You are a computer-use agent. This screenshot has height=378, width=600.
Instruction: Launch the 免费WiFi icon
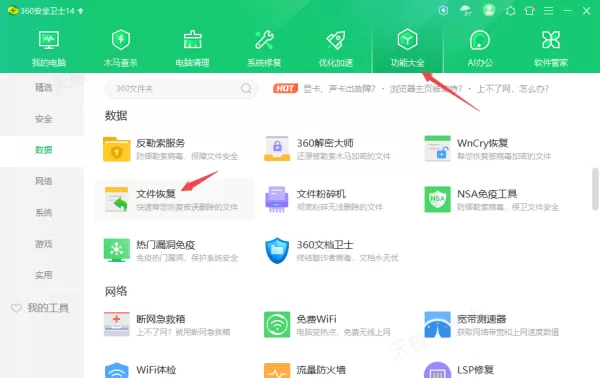click(277, 324)
